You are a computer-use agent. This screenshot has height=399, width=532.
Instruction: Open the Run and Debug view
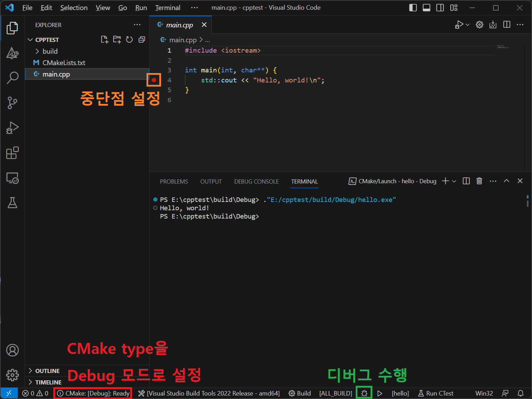click(12, 128)
